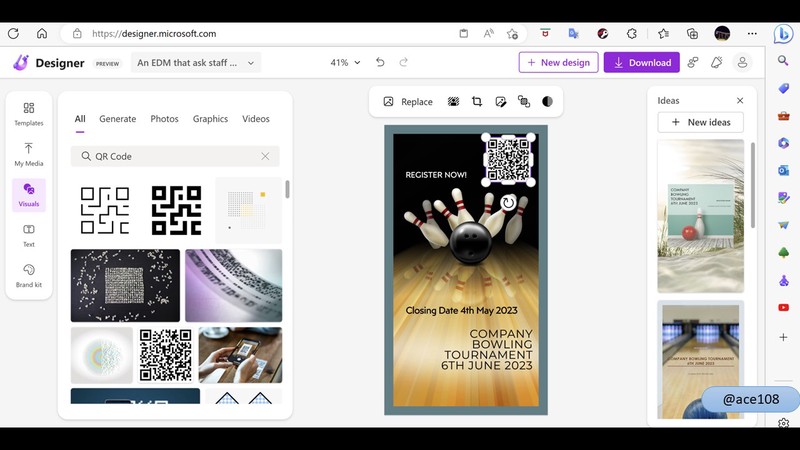
Task: Clear the QR Code search text
Action: click(x=265, y=156)
